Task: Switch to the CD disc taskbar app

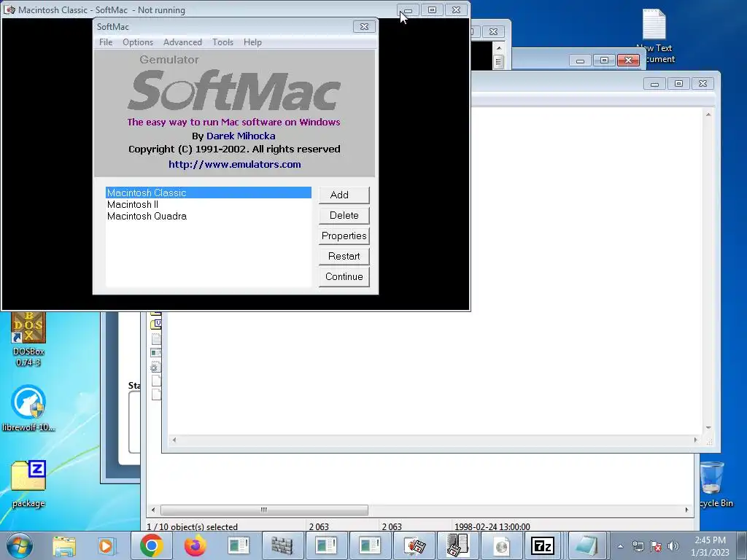Action: click(x=501, y=545)
